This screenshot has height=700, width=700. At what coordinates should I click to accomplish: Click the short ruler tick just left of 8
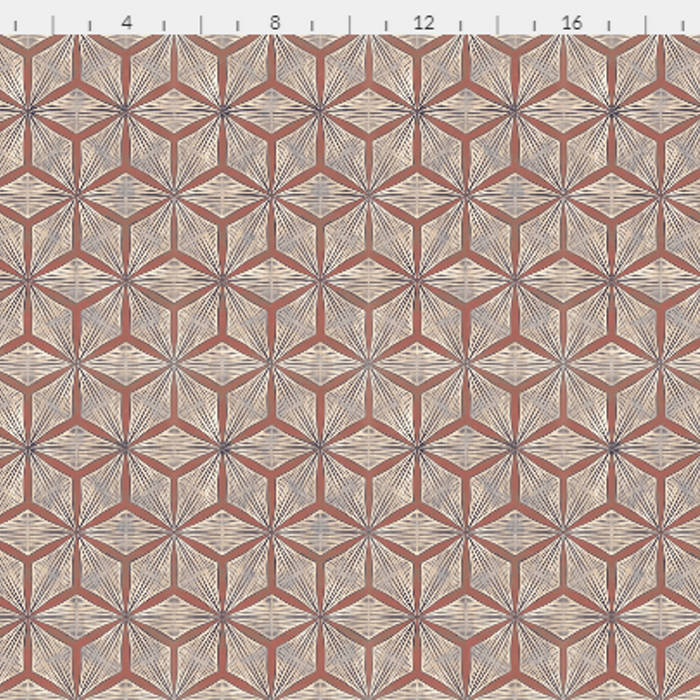coord(238,26)
